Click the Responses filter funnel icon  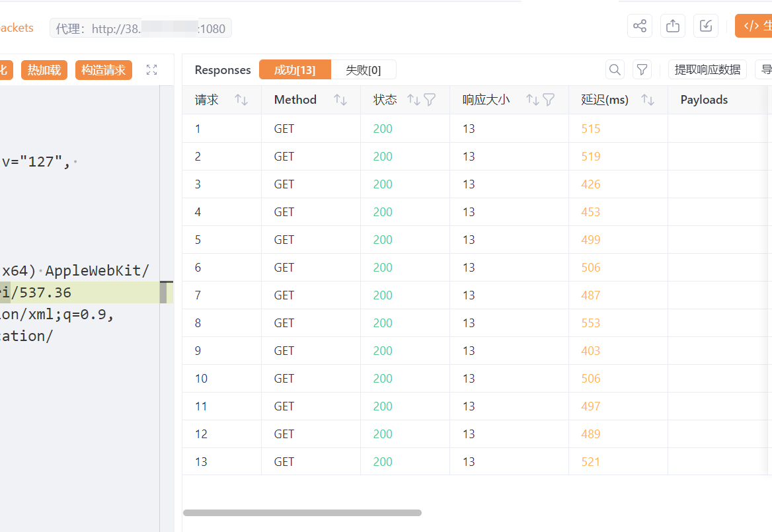[x=641, y=69]
